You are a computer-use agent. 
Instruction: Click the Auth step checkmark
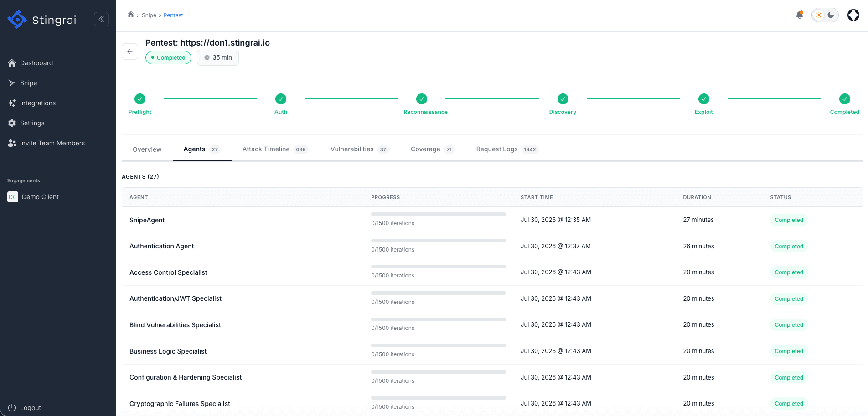[281, 99]
